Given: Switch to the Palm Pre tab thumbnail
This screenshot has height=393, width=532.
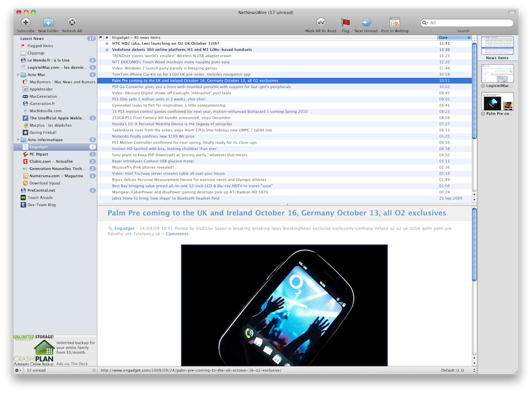Looking at the screenshot, I should click(x=497, y=101).
